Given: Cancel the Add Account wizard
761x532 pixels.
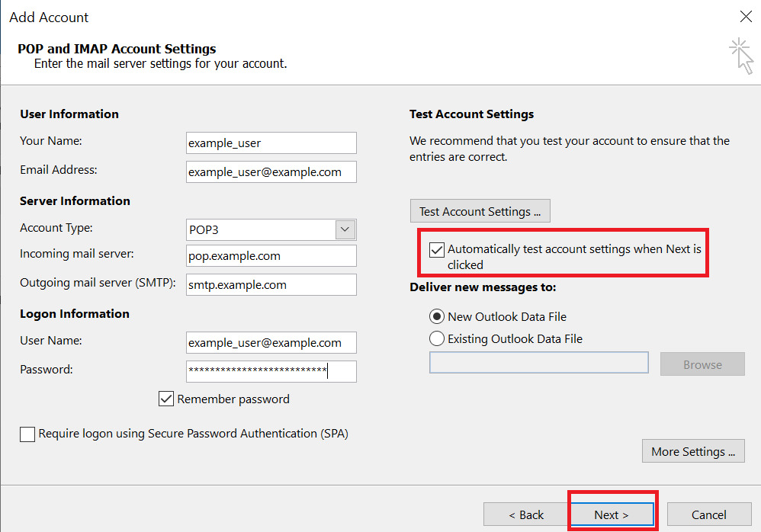Looking at the screenshot, I should pyautogui.click(x=709, y=514).
